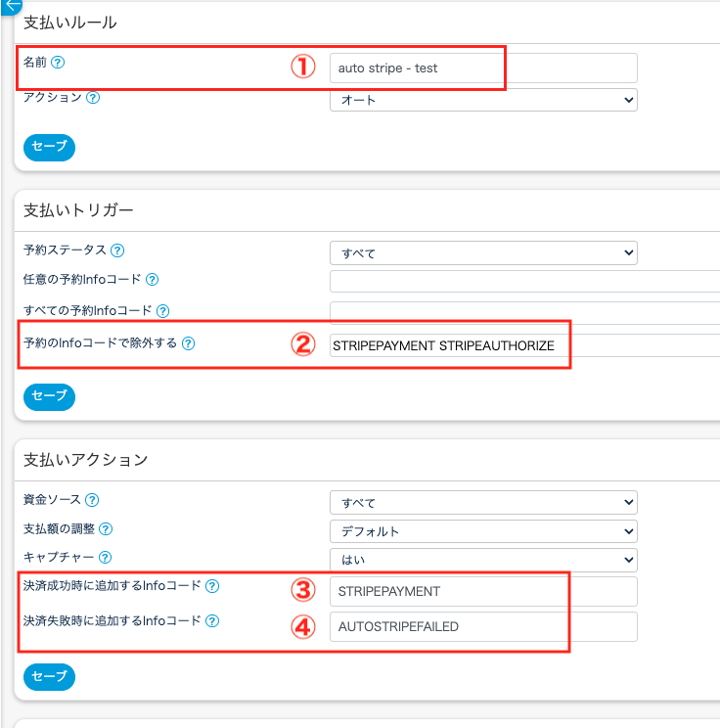Click help icon for 決済成功時に追加するInfoコード
The image size is (720, 728).
[x=212, y=586]
